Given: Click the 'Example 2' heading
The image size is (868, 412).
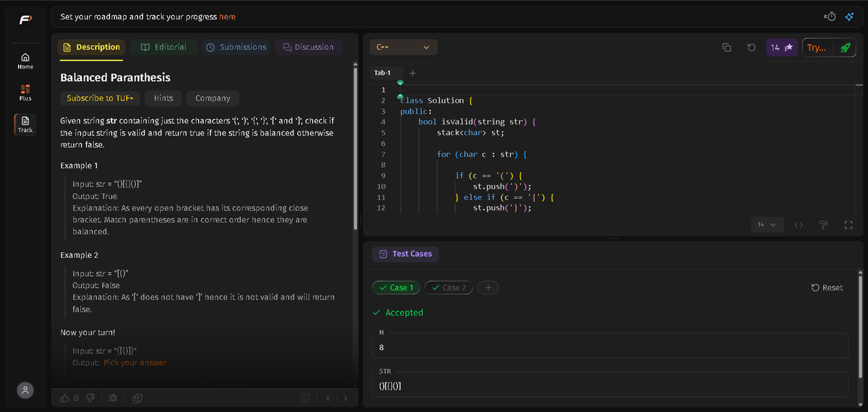Looking at the screenshot, I should pyautogui.click(x=79, y=255).
